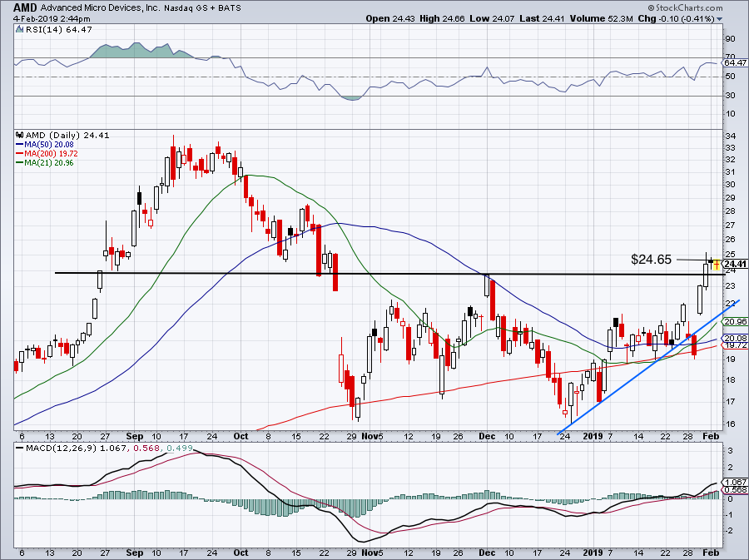749x560 pixels.
Task: Select the Open 24.43 value
Action: point(391,18)
